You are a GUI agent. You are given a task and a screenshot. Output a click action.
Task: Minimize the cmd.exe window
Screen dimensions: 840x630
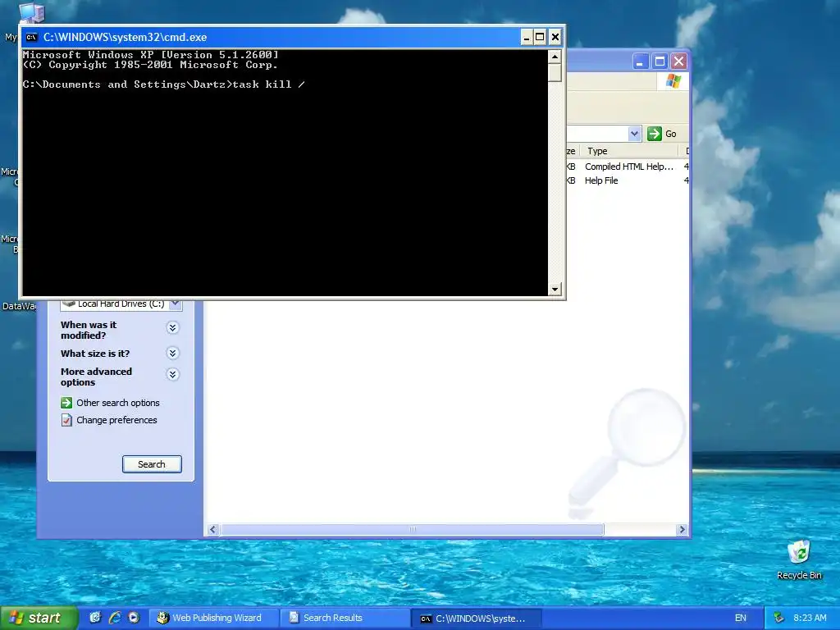coord(526,37)
